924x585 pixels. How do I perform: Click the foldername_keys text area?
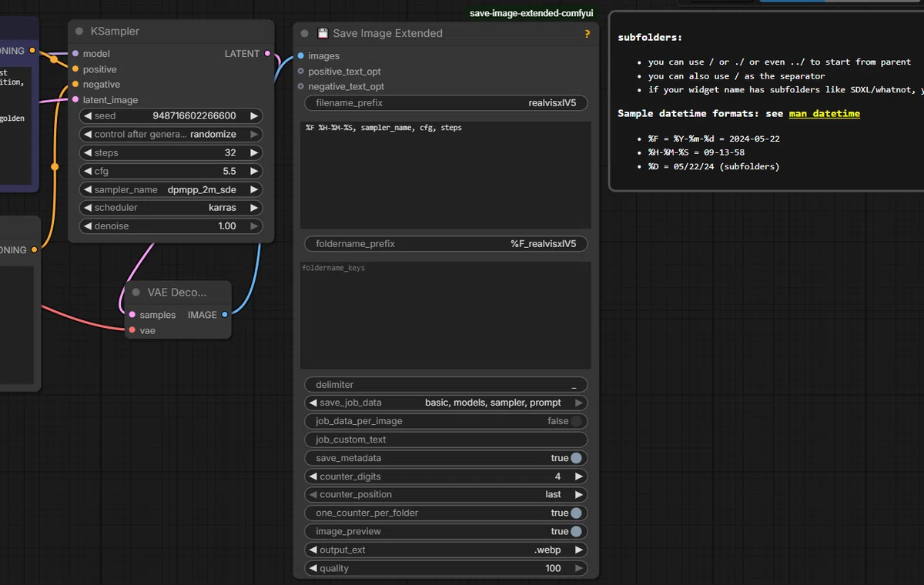446,315
